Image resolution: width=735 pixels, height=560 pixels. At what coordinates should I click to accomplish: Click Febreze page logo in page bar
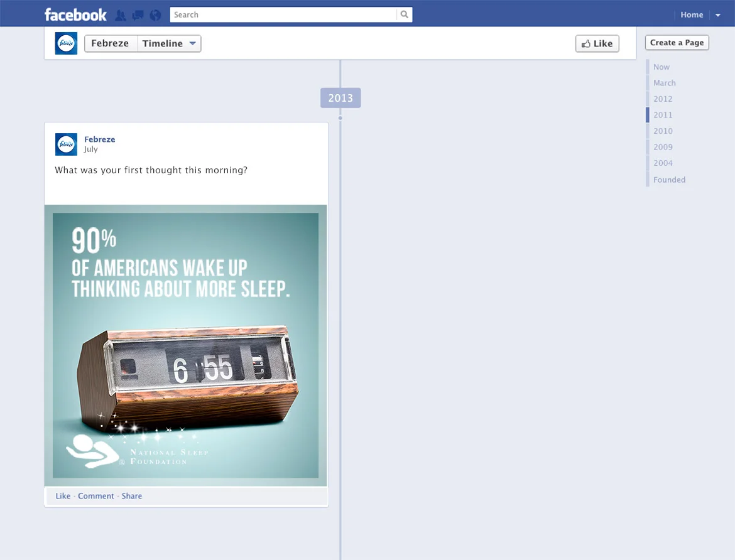[x=66, y=43]
